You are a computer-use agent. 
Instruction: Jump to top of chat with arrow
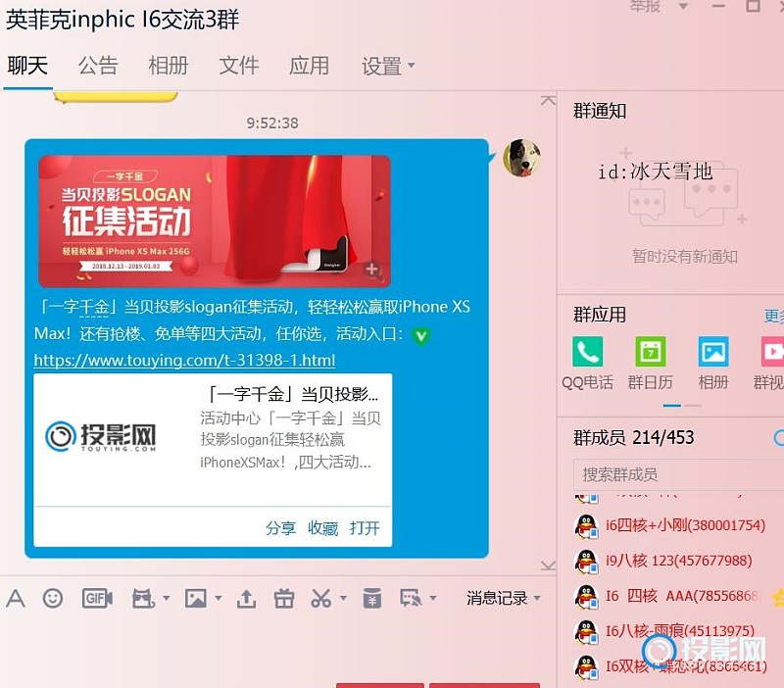(x=548, y=100)
